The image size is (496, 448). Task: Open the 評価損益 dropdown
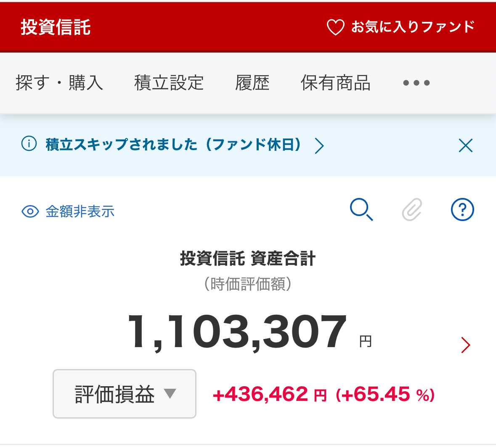[x=125, y=394]
